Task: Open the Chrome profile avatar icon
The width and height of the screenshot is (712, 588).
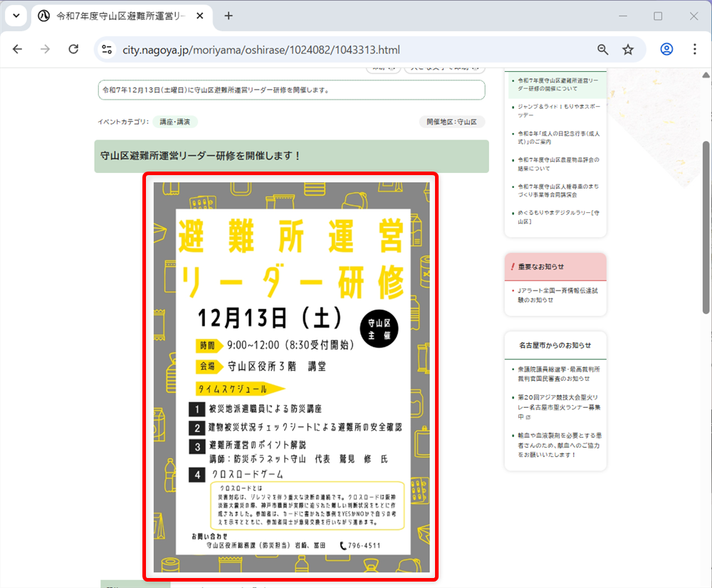Action: point(666,49)
